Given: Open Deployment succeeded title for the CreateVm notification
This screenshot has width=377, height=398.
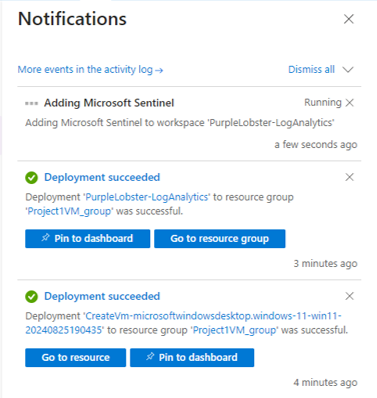Looking at the screenshot, I should coord(102,296).
